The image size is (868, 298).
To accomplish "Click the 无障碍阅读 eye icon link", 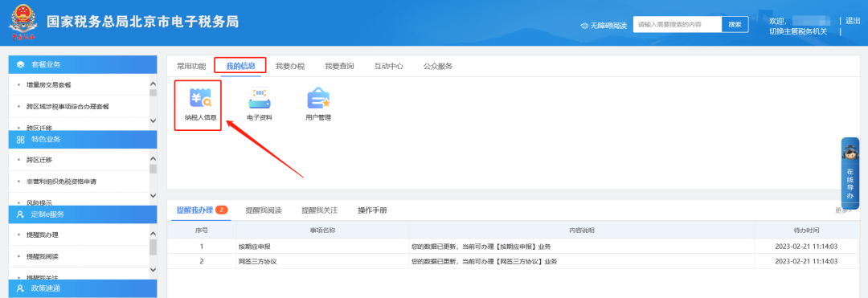I will click(x=604, y=26).
